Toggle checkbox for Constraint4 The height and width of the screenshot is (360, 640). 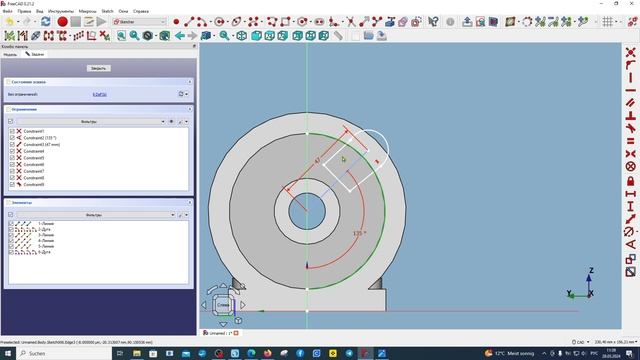(12, 151)
